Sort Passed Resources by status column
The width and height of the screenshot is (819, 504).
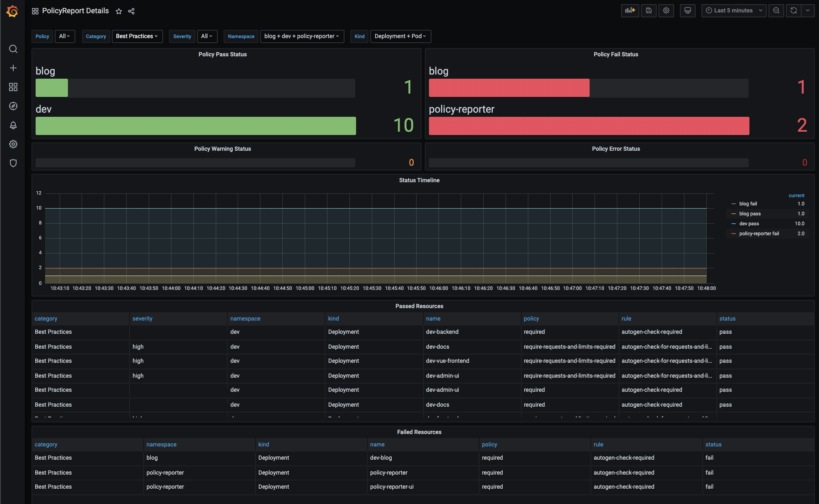click(727, 318)
